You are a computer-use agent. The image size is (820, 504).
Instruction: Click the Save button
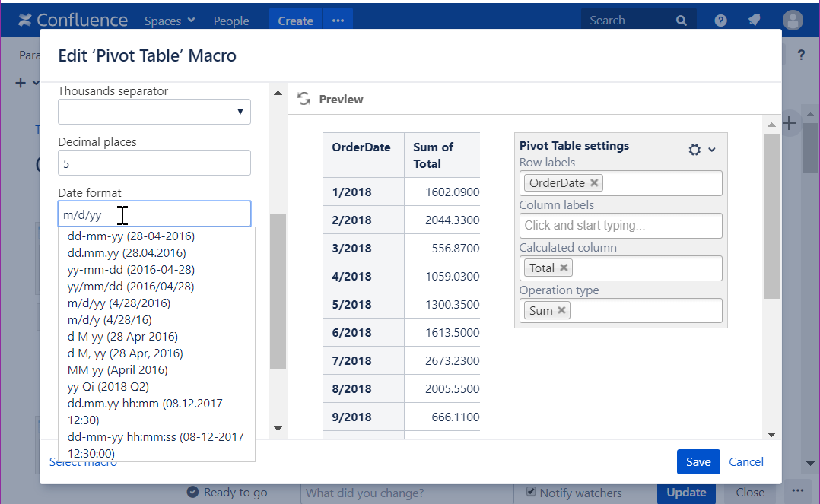pyautogui.click(x=698, y=461)
